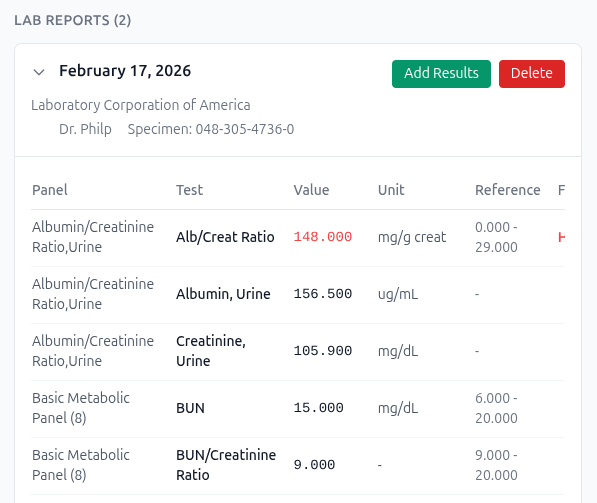
Task: Click Basic Metabolic Panel (8) in BUN/Creatinine Ratio row
Action: pyautogui.click(x=81, y=465)
